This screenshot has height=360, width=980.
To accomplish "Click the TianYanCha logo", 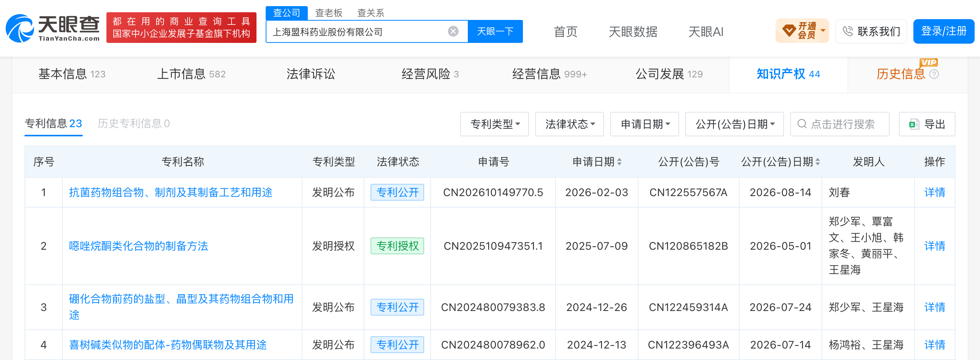I will (53, 28).
